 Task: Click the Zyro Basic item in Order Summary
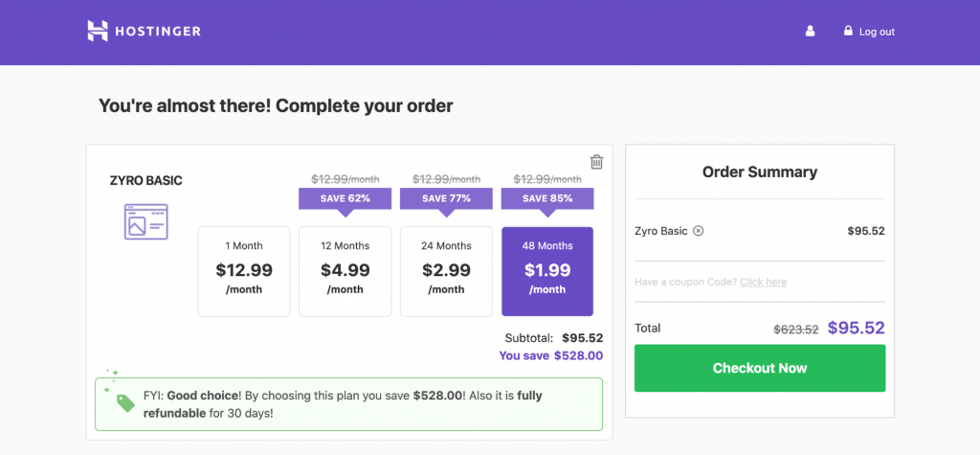660,230
